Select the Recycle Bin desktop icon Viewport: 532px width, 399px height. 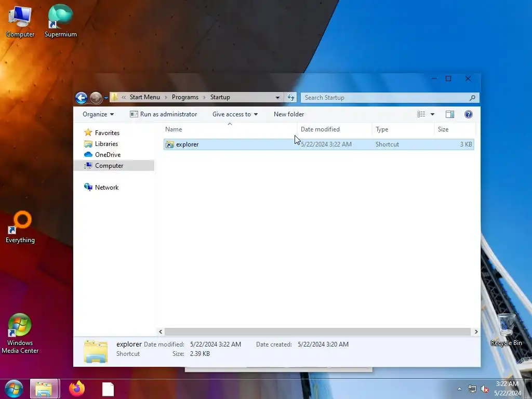pyautogui.click(x=506, y=330)
